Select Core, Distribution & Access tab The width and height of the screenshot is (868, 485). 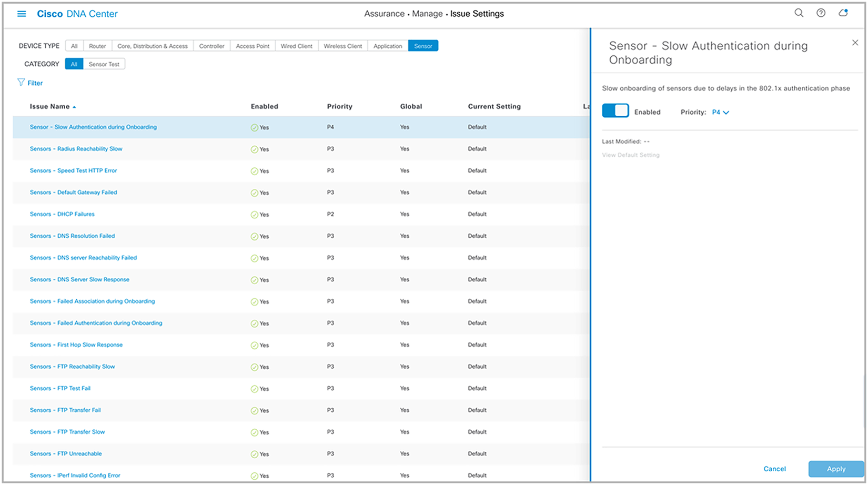153,46
